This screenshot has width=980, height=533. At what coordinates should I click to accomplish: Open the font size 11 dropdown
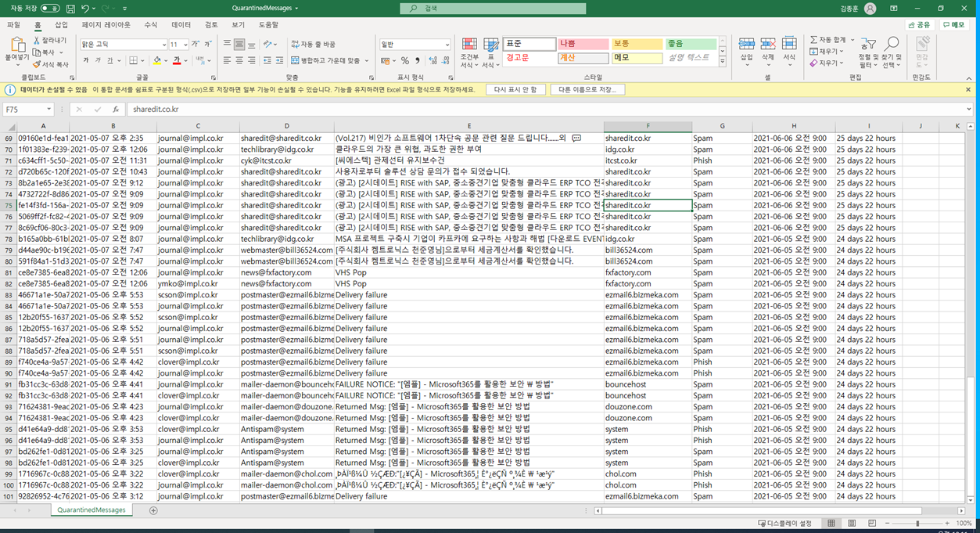click(x=185, y=45)
